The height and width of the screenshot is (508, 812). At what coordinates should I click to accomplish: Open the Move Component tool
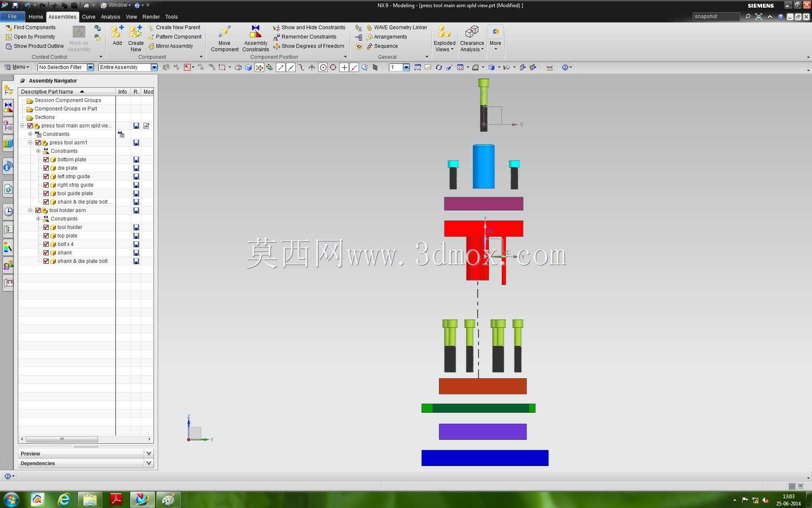[x=225, y=38]
